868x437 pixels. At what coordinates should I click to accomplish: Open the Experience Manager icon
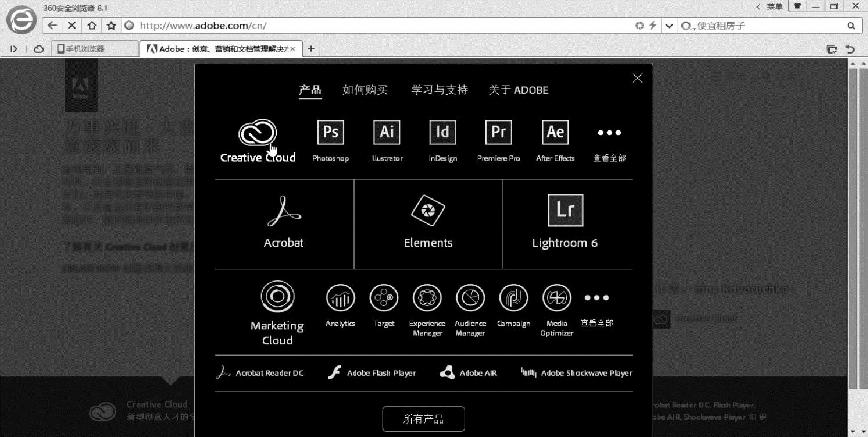[x=427, y=299]
